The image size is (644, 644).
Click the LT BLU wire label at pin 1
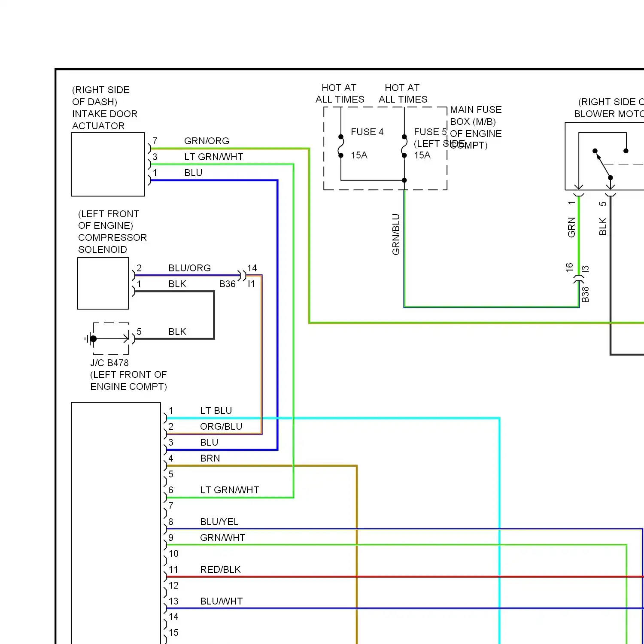click(x=216, y=410)
